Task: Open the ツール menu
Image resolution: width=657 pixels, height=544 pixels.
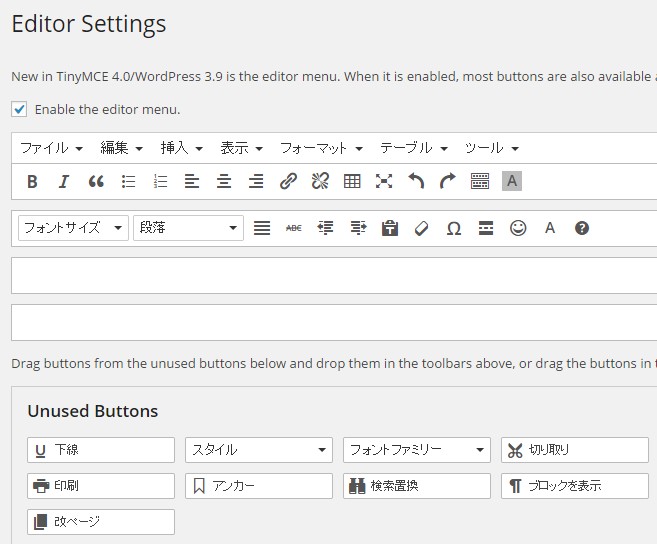Action: click(491, 148)
